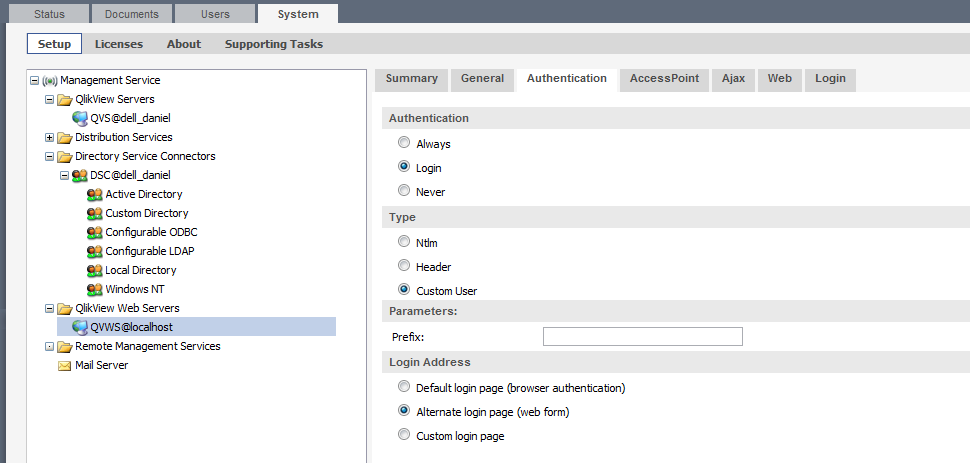Click the DSC@dell_daniel users icon
The image size is (970, 463).
tap(80, 176)
